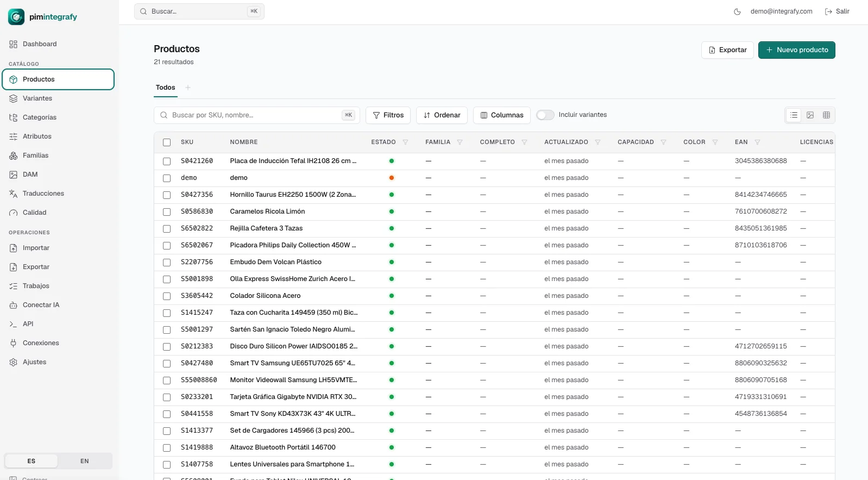Select the Todos tab

[x=166, y=88]
